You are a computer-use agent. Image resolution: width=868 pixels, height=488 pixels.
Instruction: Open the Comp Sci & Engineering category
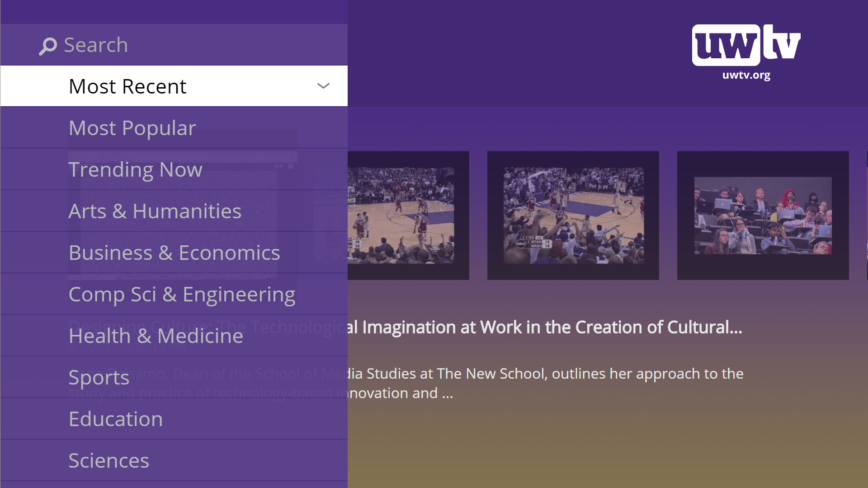click(182, 294)
